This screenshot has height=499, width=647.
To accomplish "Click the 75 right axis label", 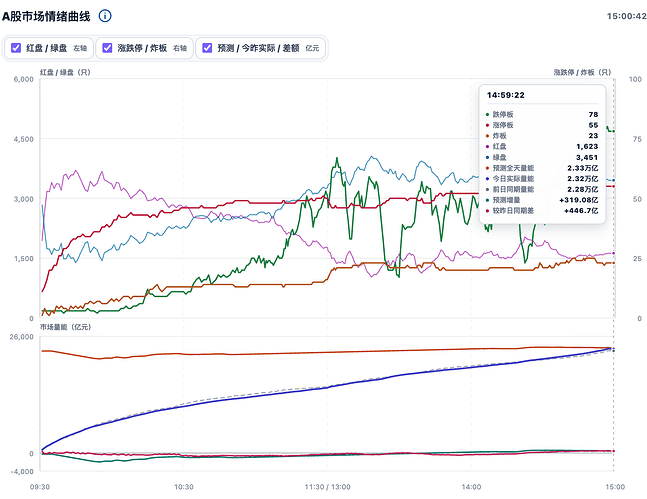I will click(638, 139).
